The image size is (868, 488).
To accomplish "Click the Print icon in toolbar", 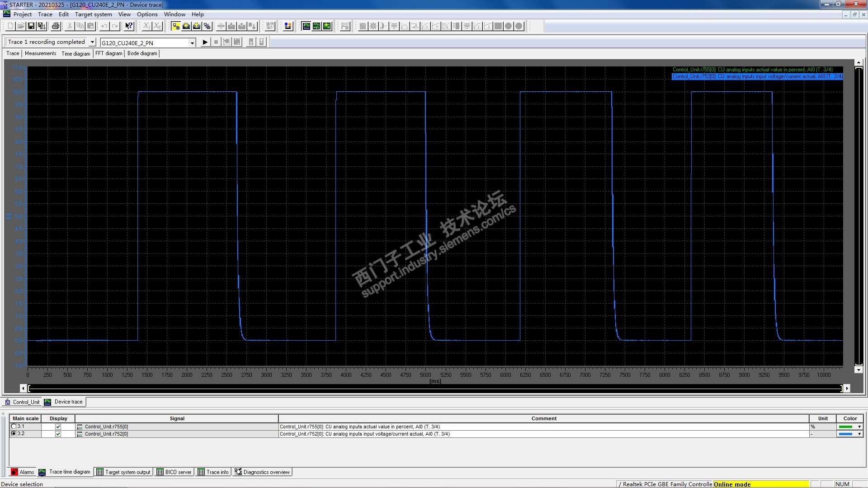I will (x=56, y=26).
